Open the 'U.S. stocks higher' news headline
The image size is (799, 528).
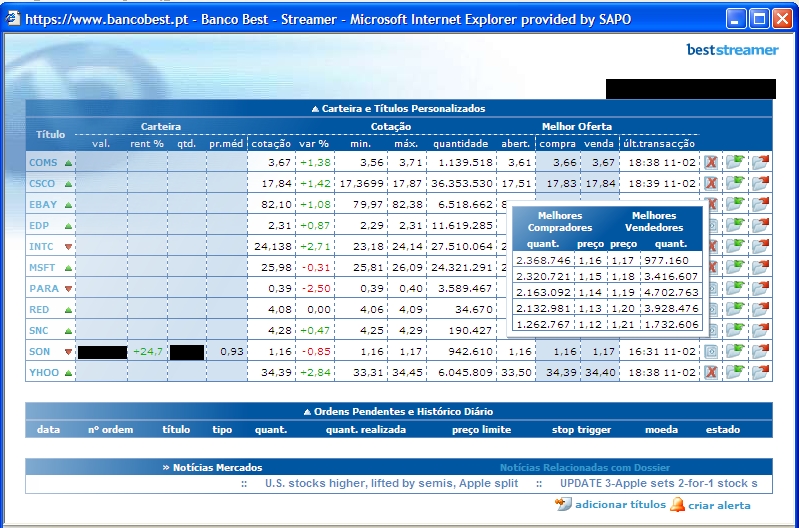pyautogui.click(x=391, y=483)
